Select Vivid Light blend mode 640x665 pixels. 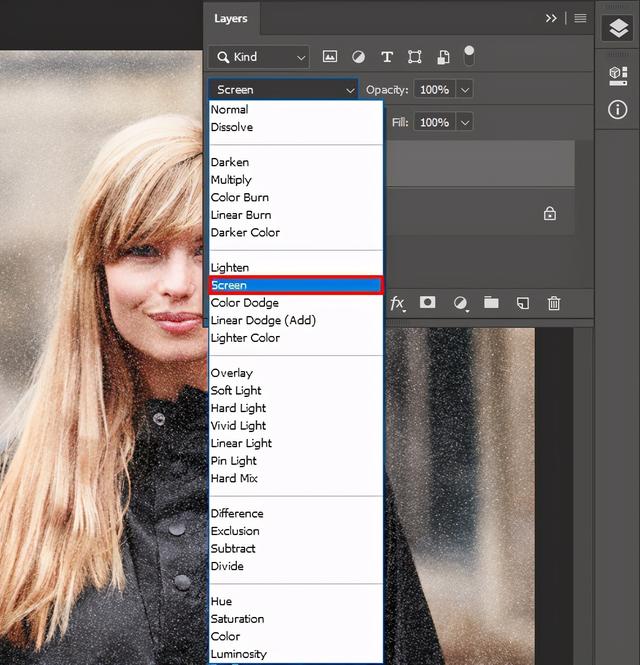(296, 425)
